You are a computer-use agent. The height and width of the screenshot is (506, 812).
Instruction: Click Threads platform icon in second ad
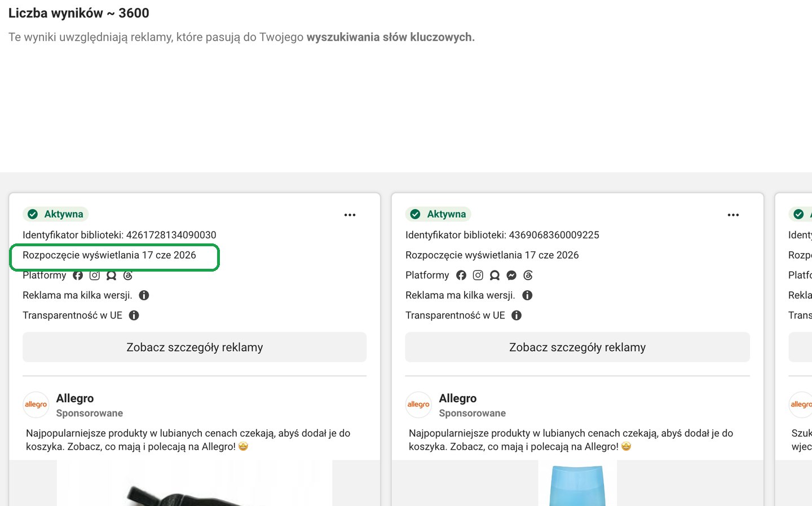(x=528, y=275)
